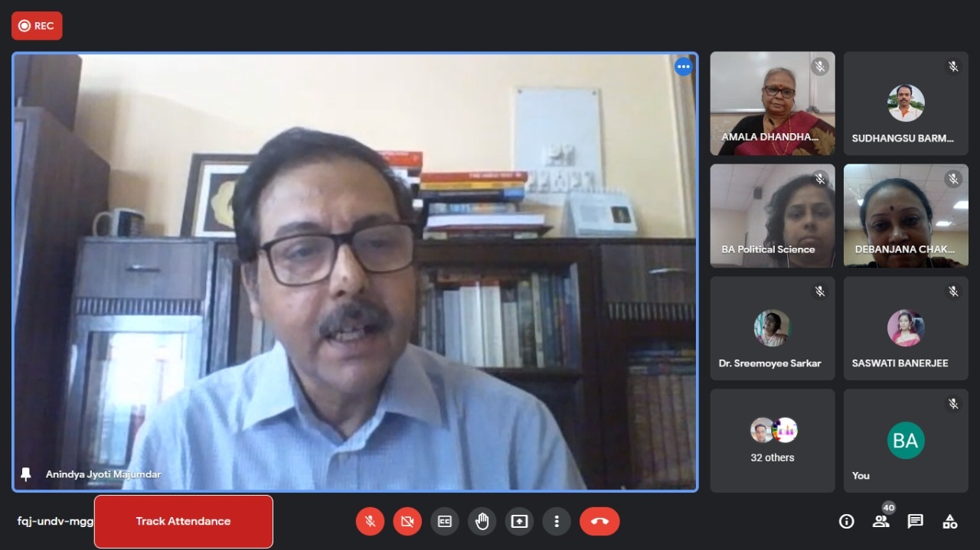Select the AMALA DHANDHA video thumbnail

pyautogui.click(x=773, y=103)
